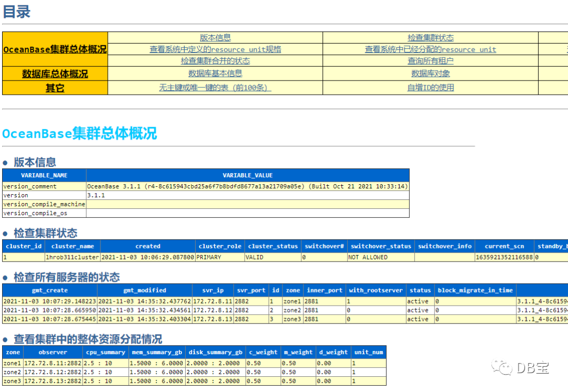Select the 其它 category cell
Screen dimensions: 568x392
(x=55, y=88)
